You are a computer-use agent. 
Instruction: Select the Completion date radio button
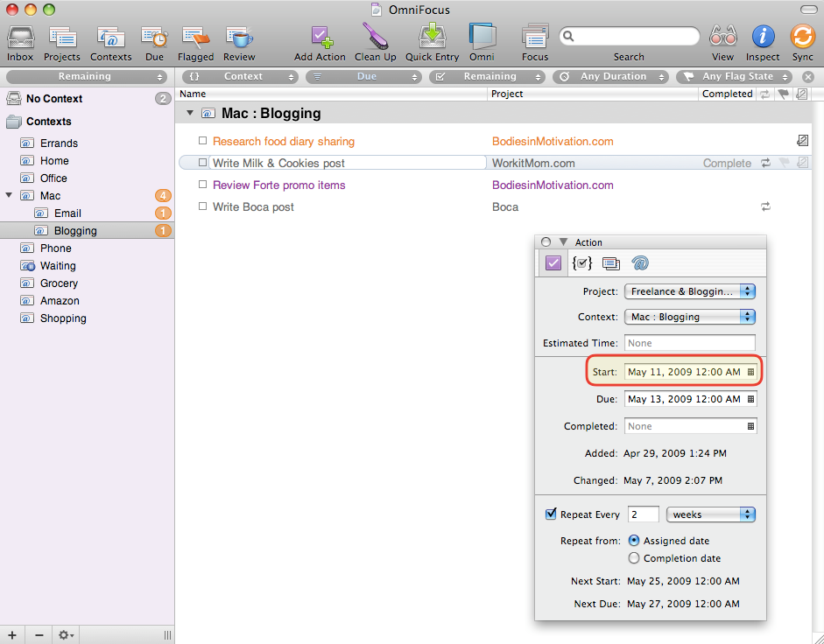coord(634,558)
